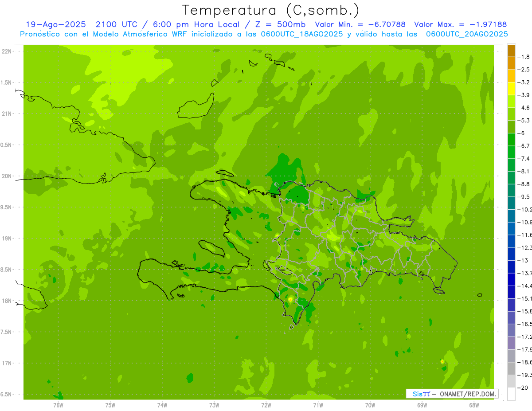This screenshot has width=532, height=411.
Task: Click the '-5.3' colorbar value
Action: (524, 121)
